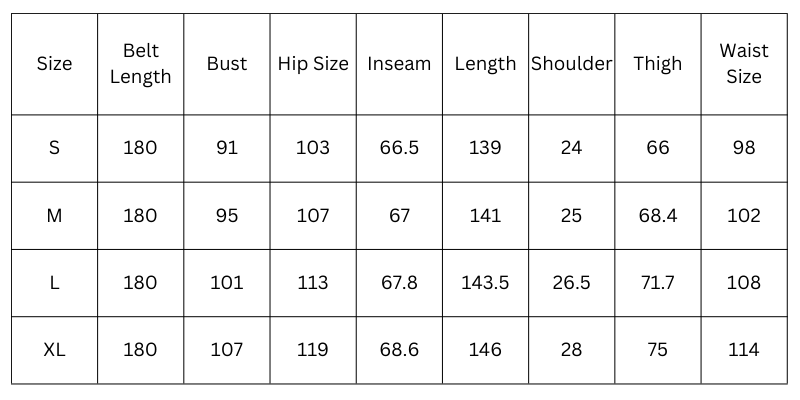Click the Bust column header
800x400 pixels.
click(227, 64)
